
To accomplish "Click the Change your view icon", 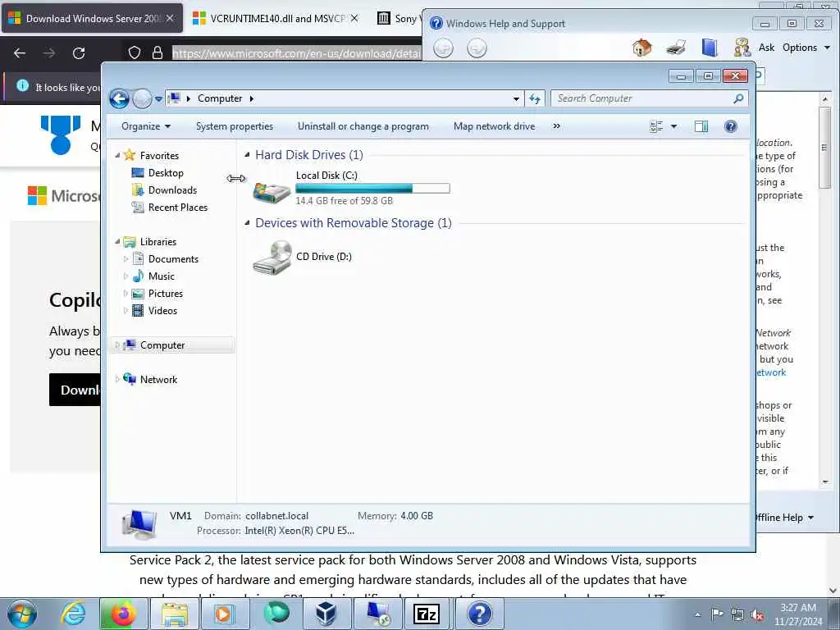I will tap(656, 126).
